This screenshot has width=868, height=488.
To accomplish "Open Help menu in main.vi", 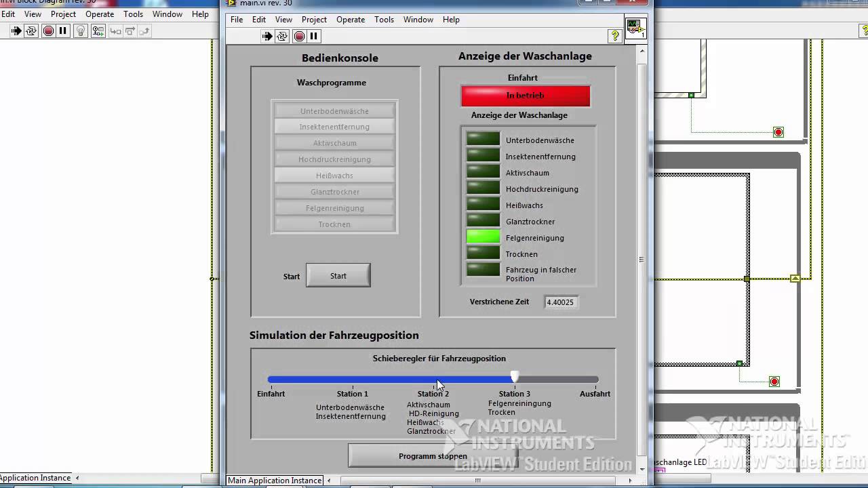I will 451,20.
